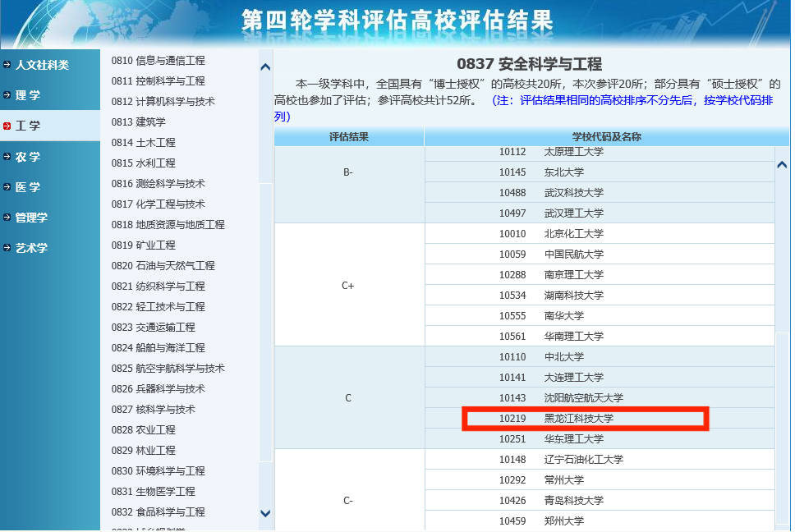Open subject 0825 航空宇航科学与技术
Screen dimensions: 795x532
tap(168, 369)
